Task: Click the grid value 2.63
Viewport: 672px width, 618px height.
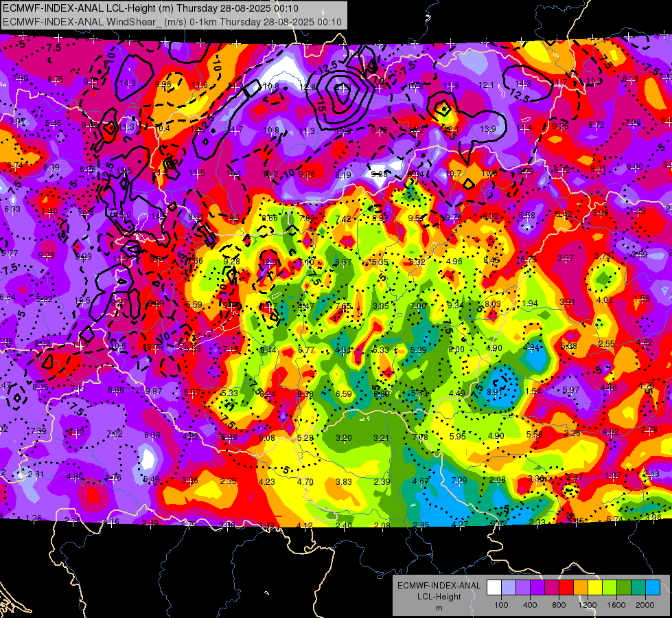Action: pos(651,474)
